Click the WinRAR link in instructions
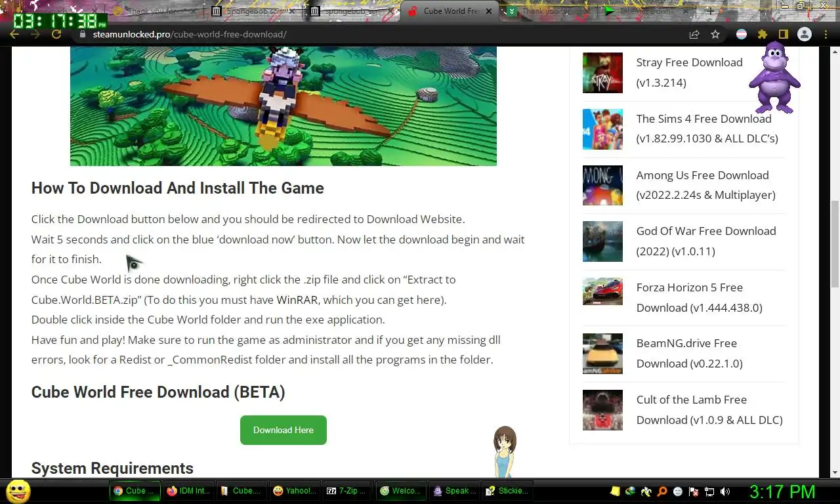 297,300
